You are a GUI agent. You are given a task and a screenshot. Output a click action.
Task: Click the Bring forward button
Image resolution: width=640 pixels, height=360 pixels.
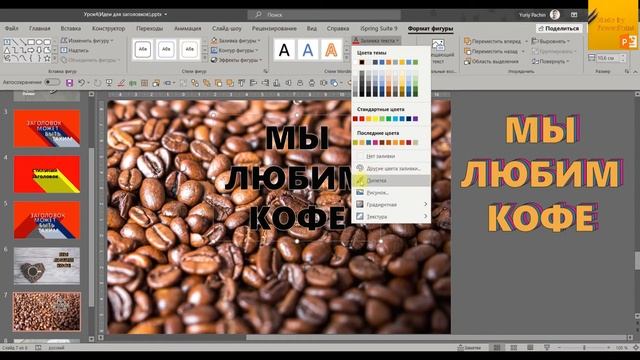coord(493,41)
